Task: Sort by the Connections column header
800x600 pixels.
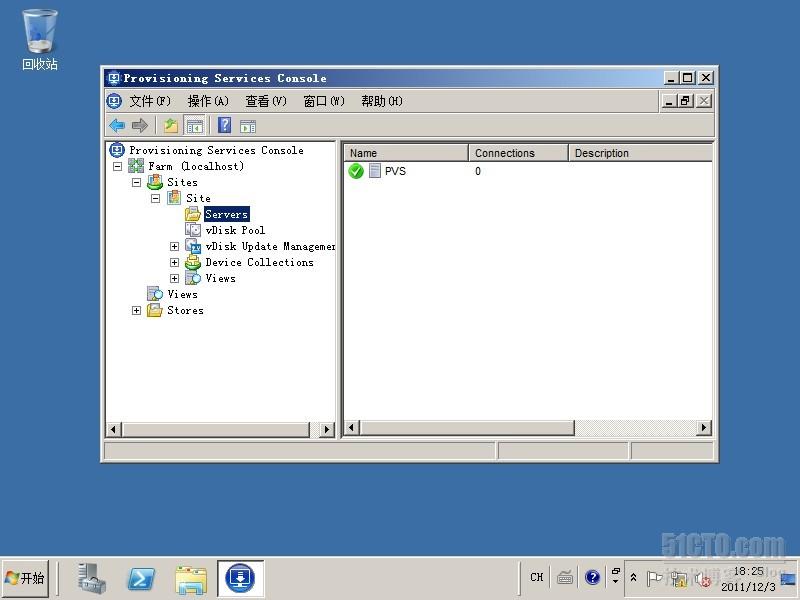Action: coord(518,153)
